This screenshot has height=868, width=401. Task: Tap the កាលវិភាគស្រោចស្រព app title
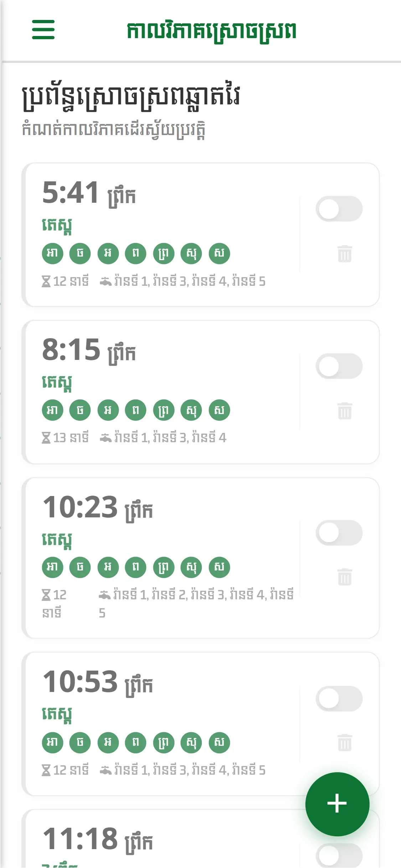[211, 31]
